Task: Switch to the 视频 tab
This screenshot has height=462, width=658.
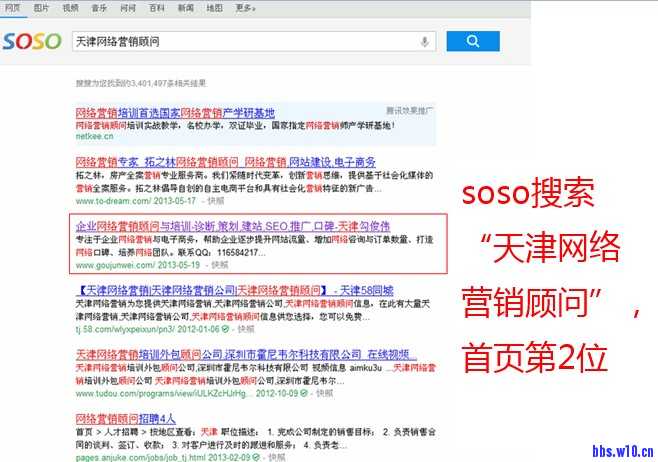Action: 70,7
